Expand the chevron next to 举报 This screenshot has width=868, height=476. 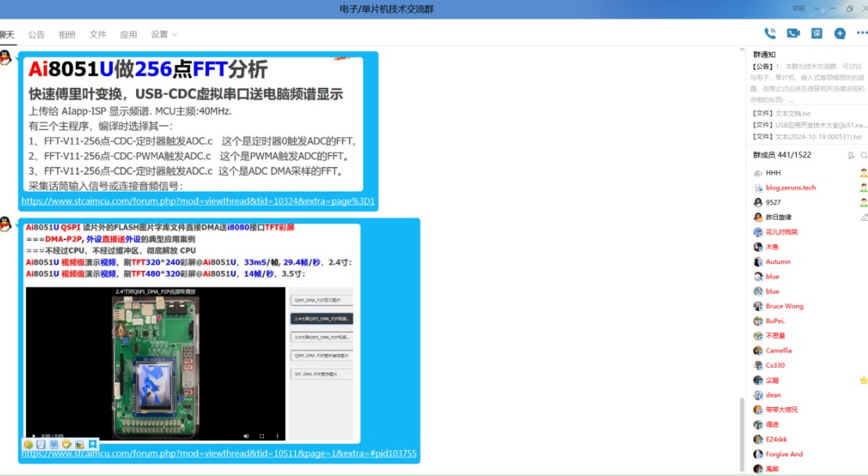(x=816, y=9)
